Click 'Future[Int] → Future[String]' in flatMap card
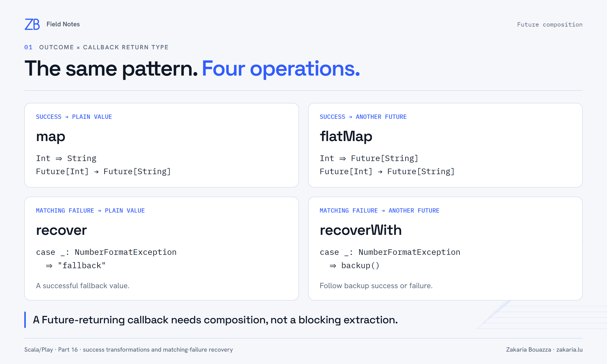The width and height of the screenshot is (607, 364). point(387,172)
